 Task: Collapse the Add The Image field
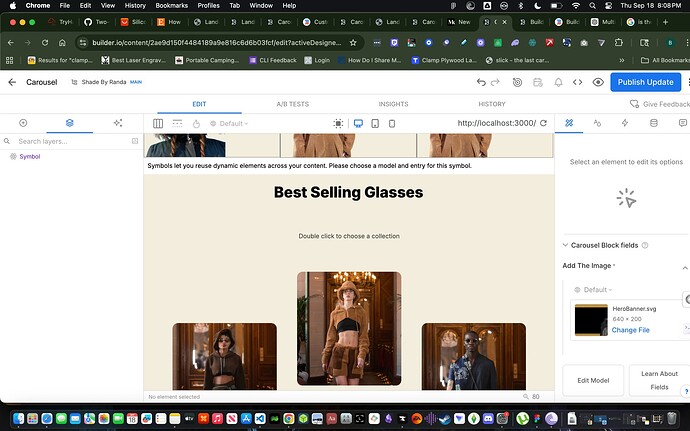[685, 268]
